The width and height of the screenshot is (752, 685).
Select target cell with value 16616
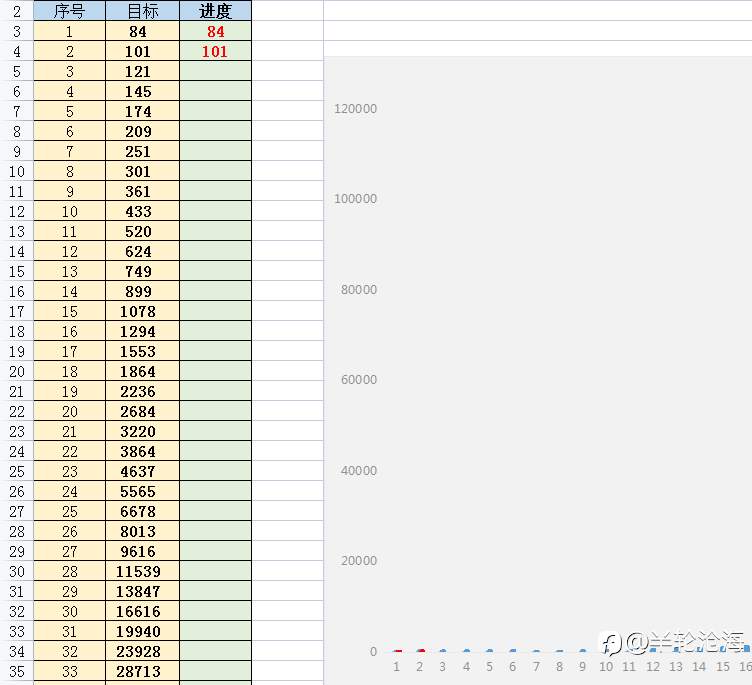coord(142,611)
